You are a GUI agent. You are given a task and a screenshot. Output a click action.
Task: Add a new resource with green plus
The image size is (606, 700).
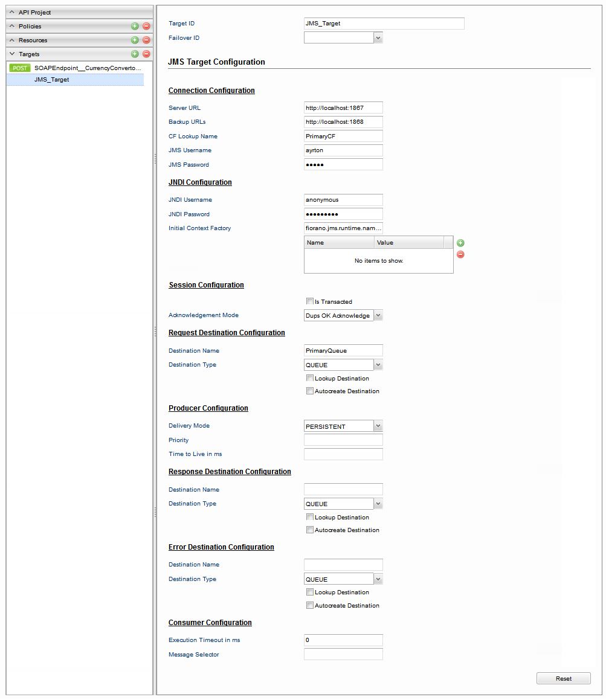pyautogui.click(x=135, y=40)
